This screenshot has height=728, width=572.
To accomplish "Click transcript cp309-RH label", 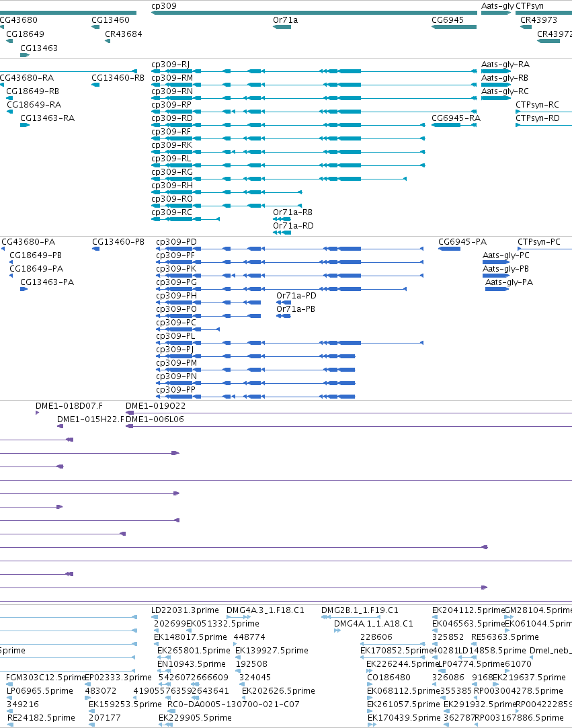I will pos(172,186).
